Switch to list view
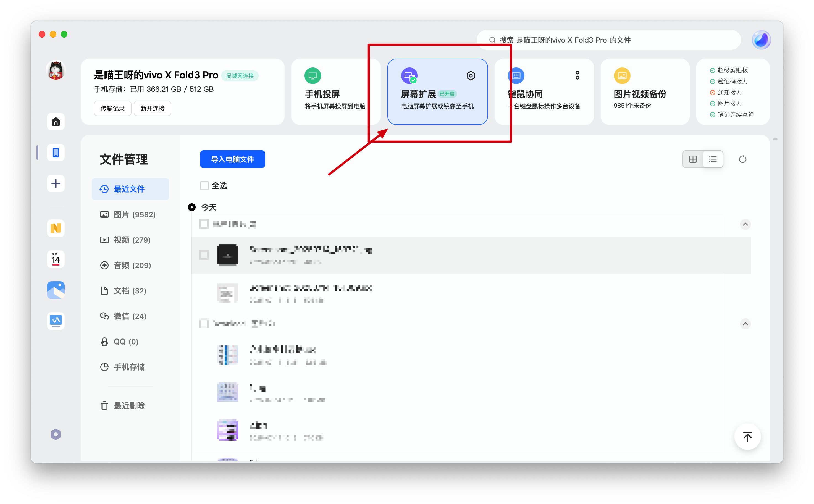Image resolution: width=814 pixels, height=504 pixels. tap(713, 159)
